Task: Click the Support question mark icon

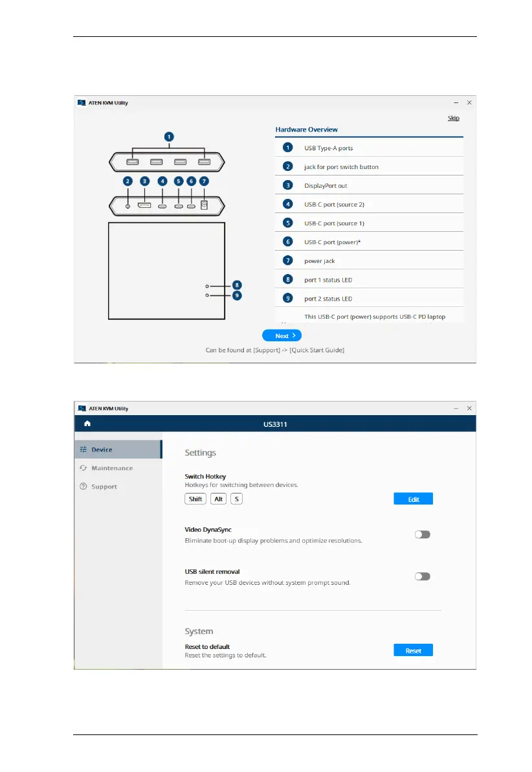Action: click(83, 487)
